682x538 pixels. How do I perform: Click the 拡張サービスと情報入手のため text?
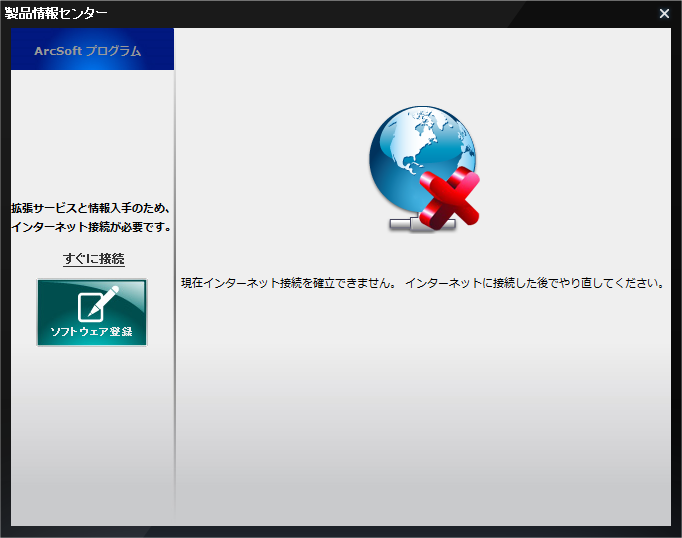90,208
